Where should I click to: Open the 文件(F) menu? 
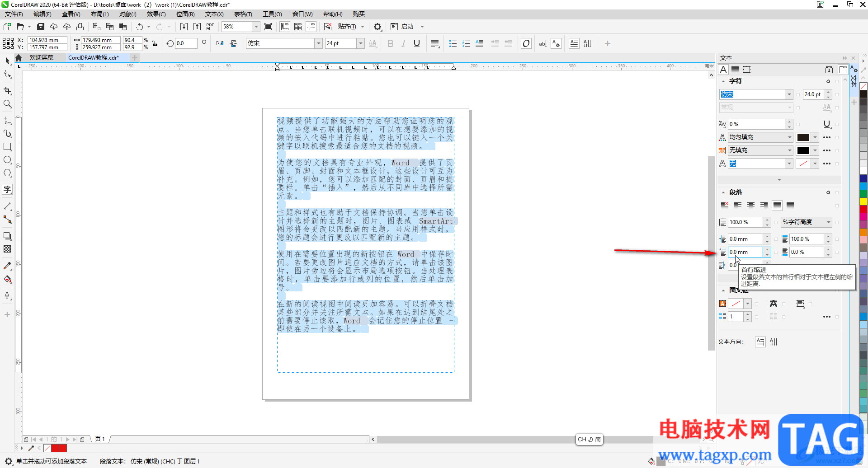click(14, 14)
